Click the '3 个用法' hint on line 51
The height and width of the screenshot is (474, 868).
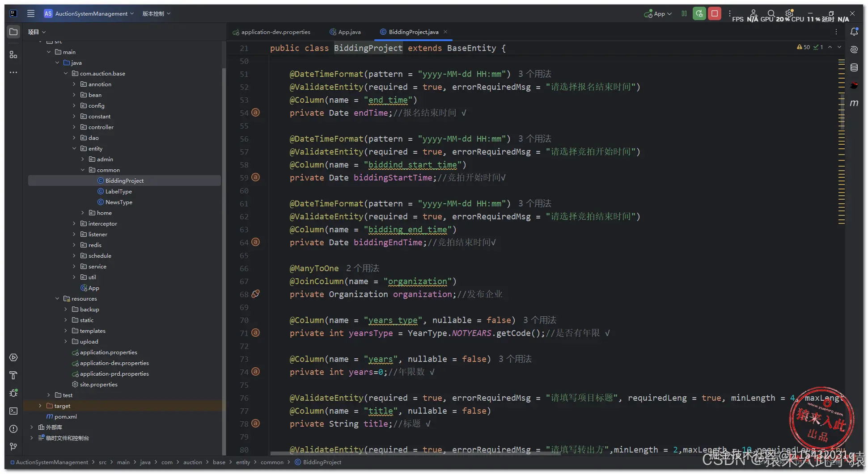[534, 74]
